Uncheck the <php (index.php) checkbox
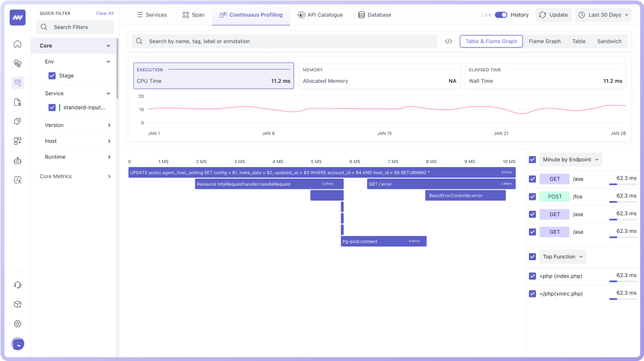This screenshot has height=361, width=644. [x=532, y=276]
